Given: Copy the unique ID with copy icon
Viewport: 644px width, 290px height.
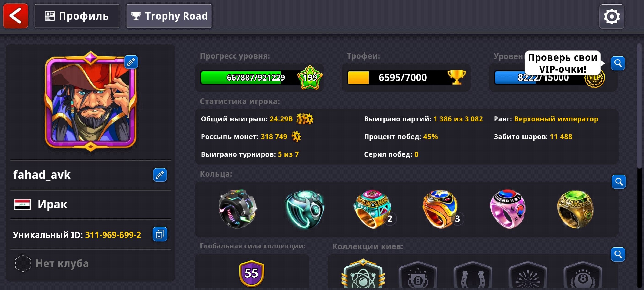Looking at the screenshot, I should (x=160, y=234).
